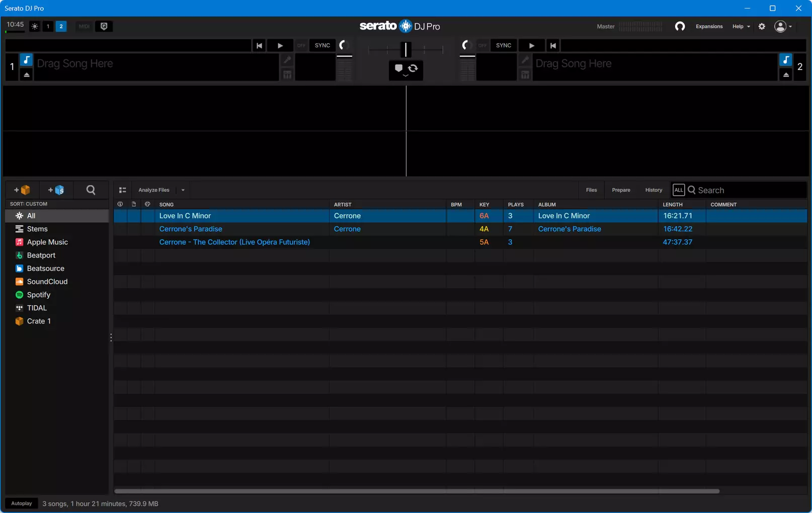Click the SoundCloud icon in the sidebar
812x513 pixels.
(19, 282)
